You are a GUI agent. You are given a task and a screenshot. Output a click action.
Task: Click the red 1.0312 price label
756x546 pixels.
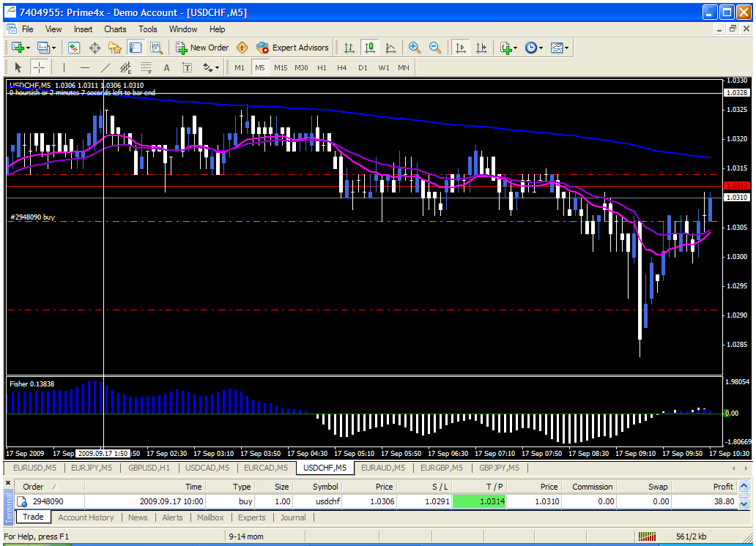736,185
